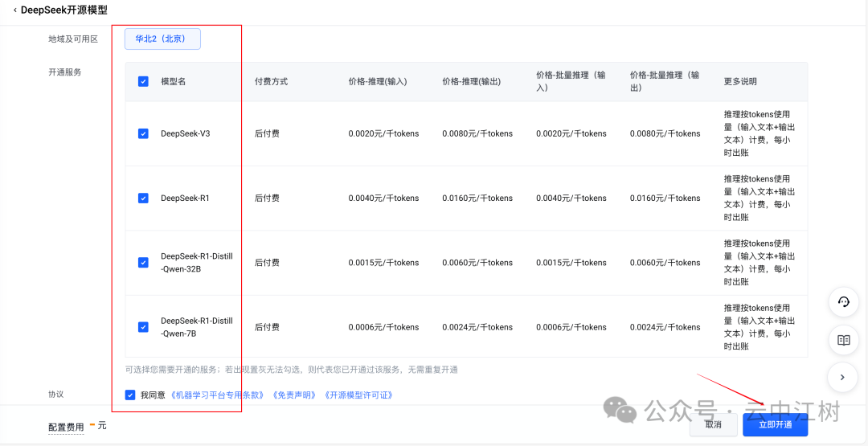Go back using arrow beside DeepSeek开源模型
Image resolution: width=868 pixels, height=446 pixels.
(x=14, y=10)
